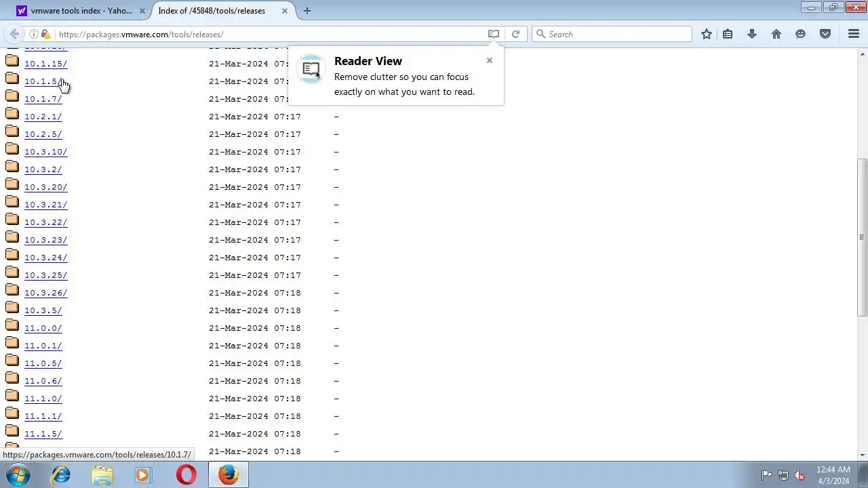The height and width of the screenshot is (488, 868).
Task: Click the folder icon beside 10.2.1/
Action: (12, 113)
